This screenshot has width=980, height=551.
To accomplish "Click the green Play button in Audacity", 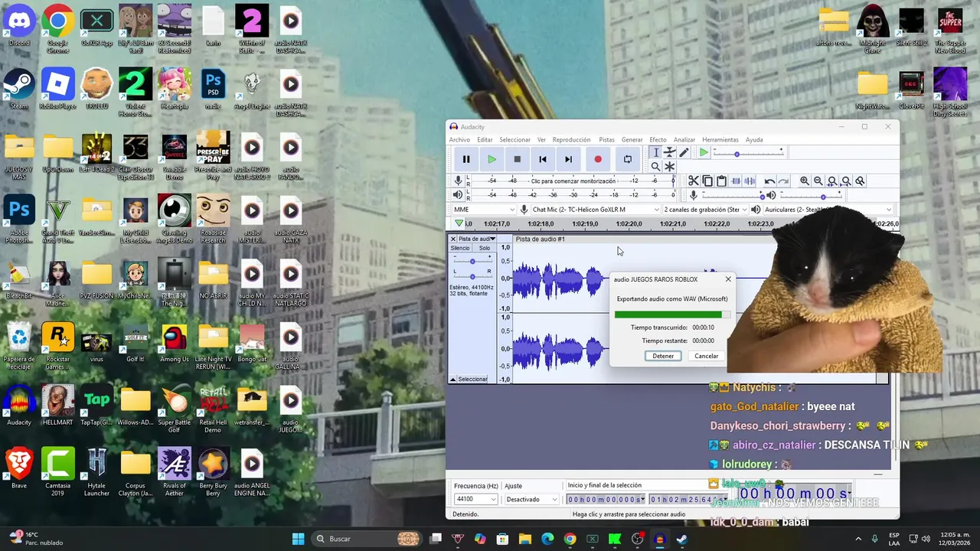I will click(492, 159).
